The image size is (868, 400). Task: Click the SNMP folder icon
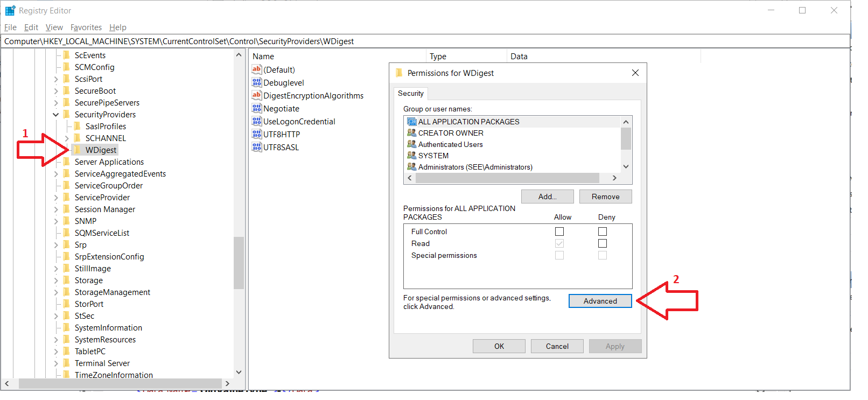pyautogui.click(x=67, y=221)
